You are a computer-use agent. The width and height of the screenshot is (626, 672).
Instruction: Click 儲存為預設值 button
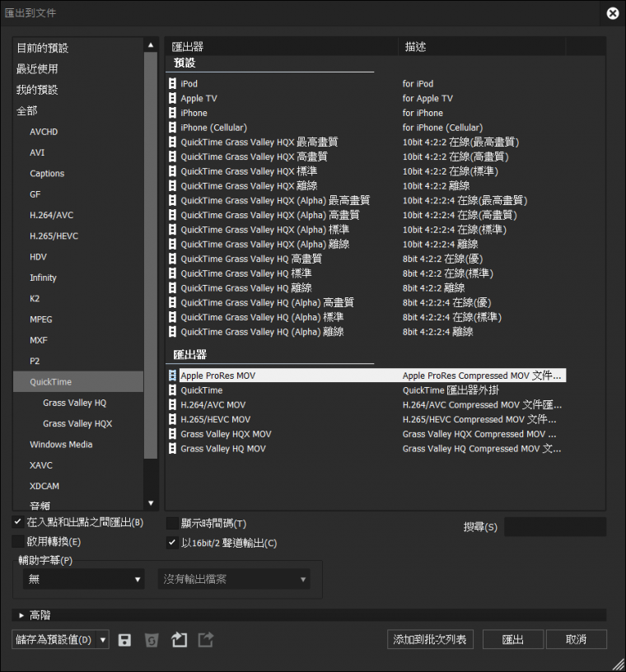pos(54,640)
